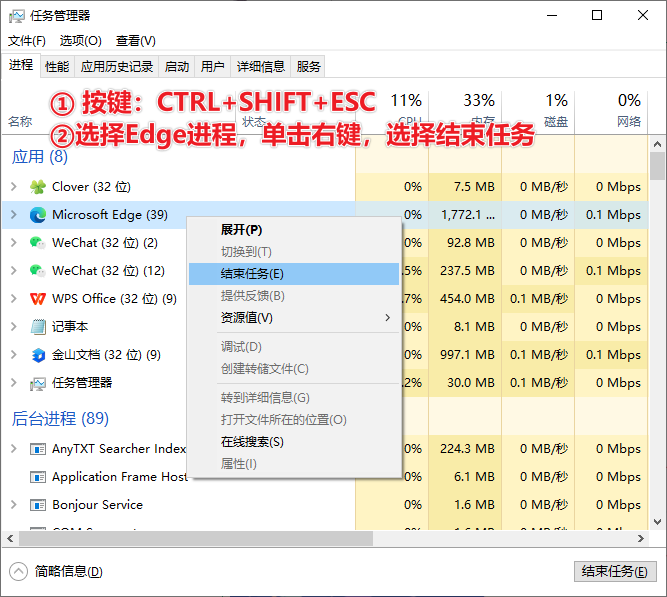Click the Bonjour Service icon
667x597 pixels.
click(38, 505)
